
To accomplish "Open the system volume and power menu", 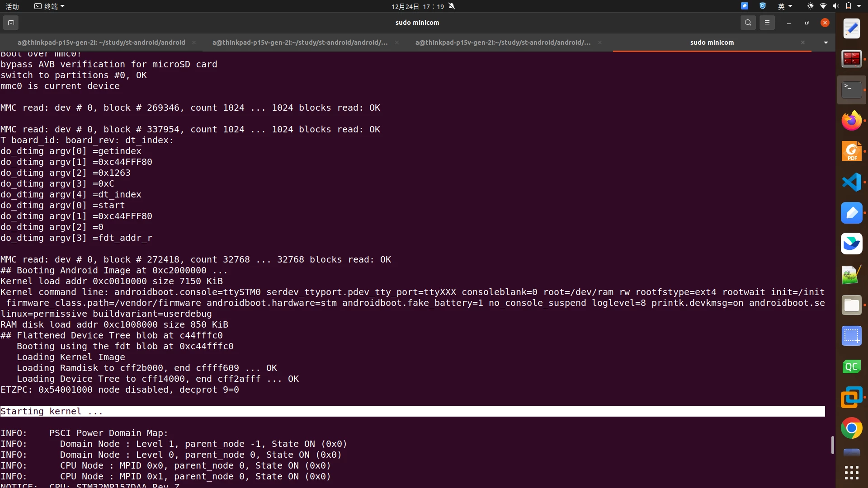I will point(835,6).
